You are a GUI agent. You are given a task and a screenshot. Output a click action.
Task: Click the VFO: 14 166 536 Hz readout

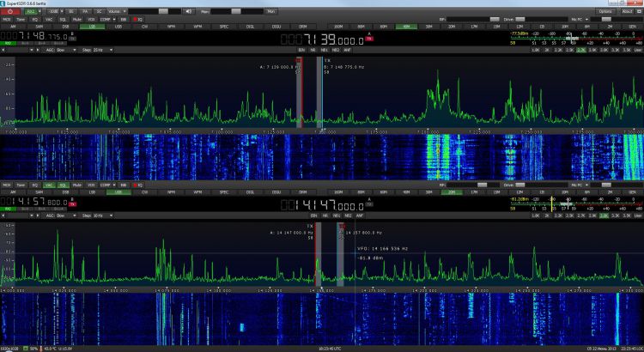click(382, 249)
